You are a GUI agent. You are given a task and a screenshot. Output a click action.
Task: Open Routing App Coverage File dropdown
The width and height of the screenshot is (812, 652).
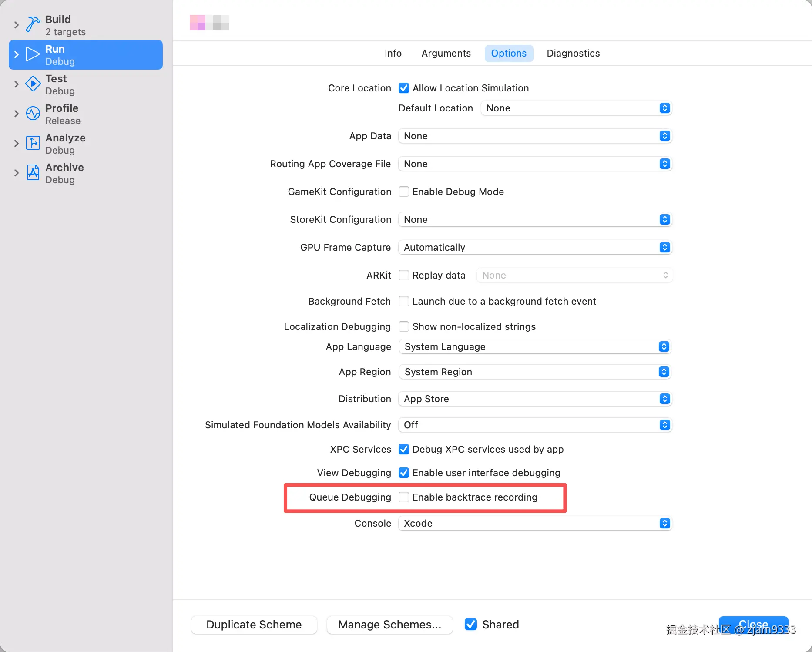(x=535, y=164)
